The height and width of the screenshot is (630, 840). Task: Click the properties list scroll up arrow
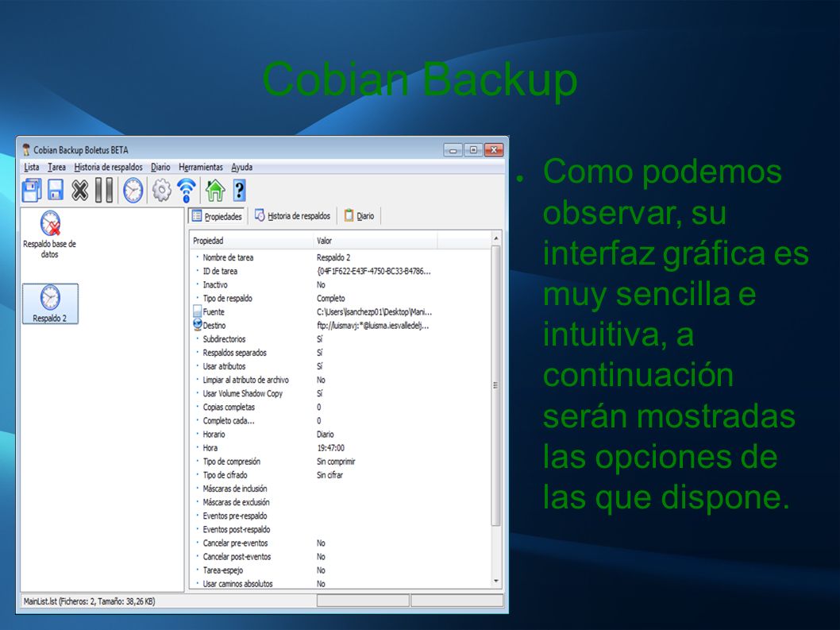pos(496,238)
